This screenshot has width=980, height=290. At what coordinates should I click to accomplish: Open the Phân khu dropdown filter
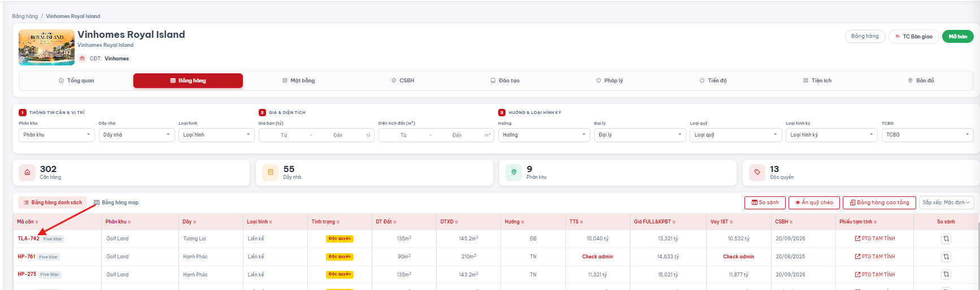(x=56, y=135)
